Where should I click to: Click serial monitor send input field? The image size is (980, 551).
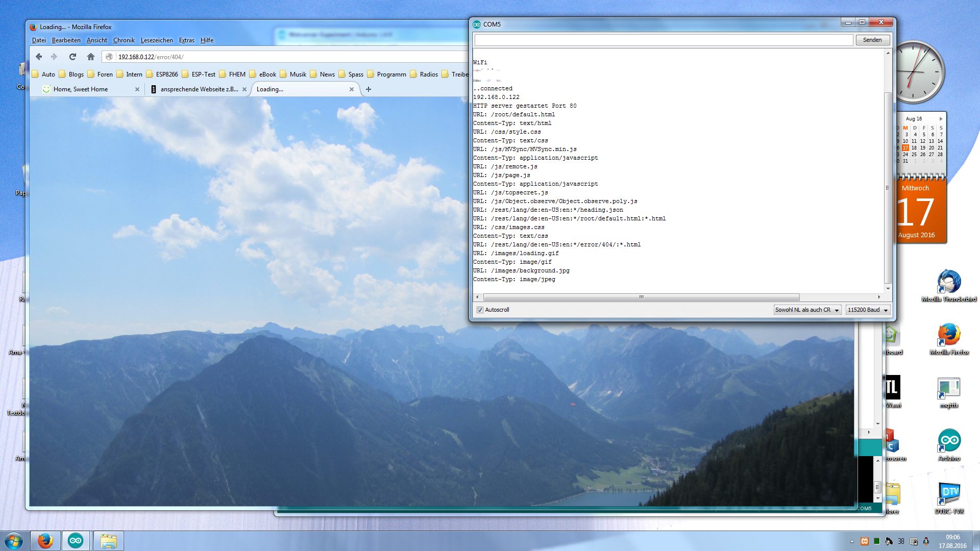coord(664,40)
